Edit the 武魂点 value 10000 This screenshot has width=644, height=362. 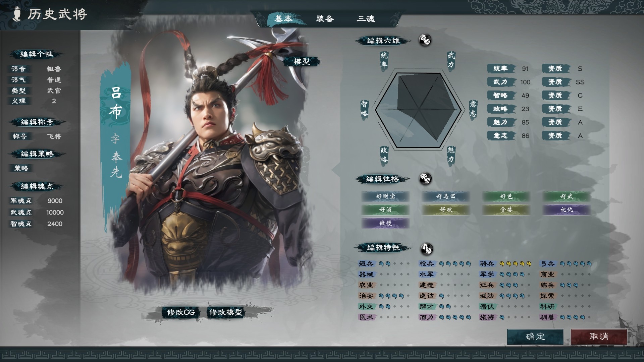(x=55, y=213)
